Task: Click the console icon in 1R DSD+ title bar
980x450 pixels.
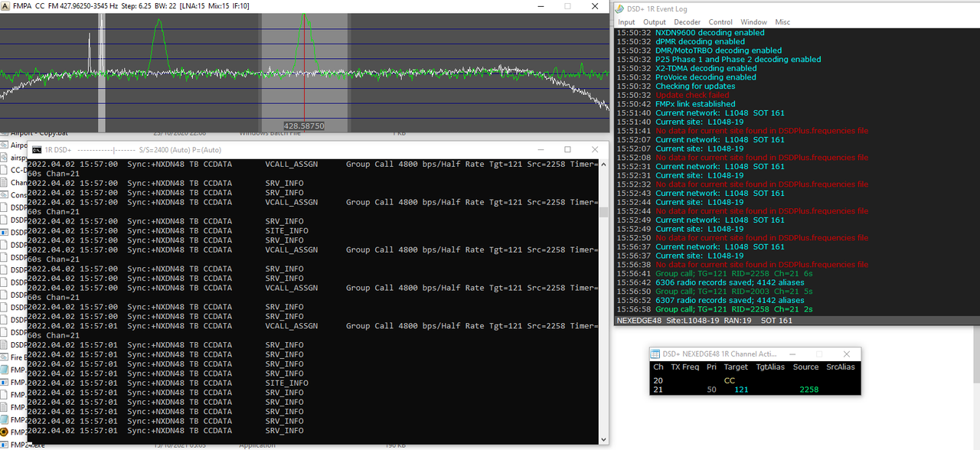Action: tap(37, 150)
